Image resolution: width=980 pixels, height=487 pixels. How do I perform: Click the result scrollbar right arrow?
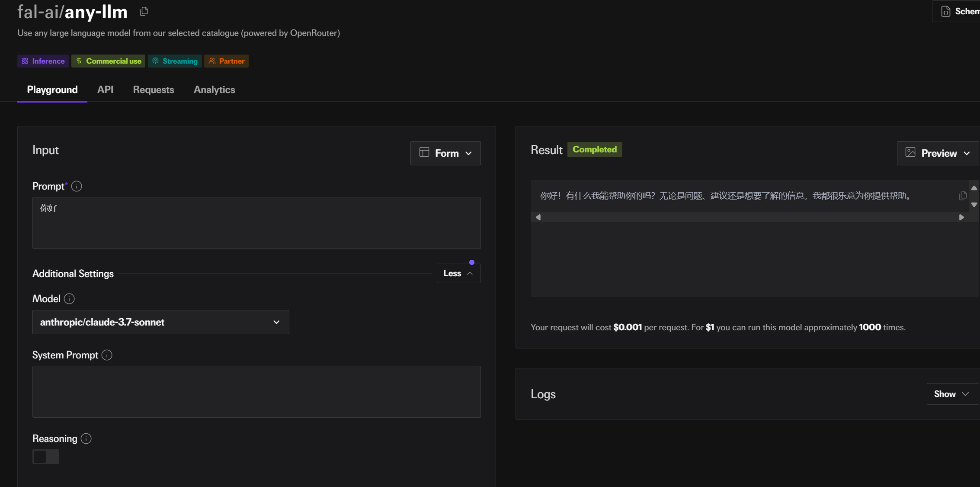click(x=961, y=217)
